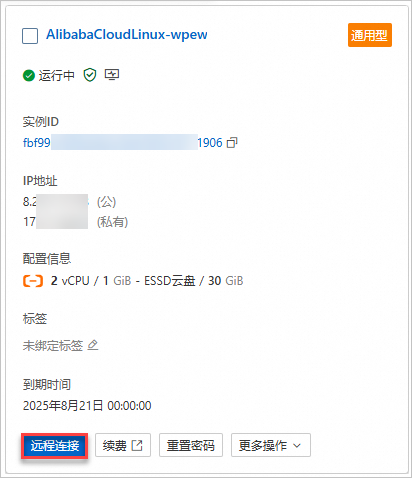The height and width of the screenshot is (478, 412).
Task: Click the blue 远程连接 button
Action: (x=55, y=445)
